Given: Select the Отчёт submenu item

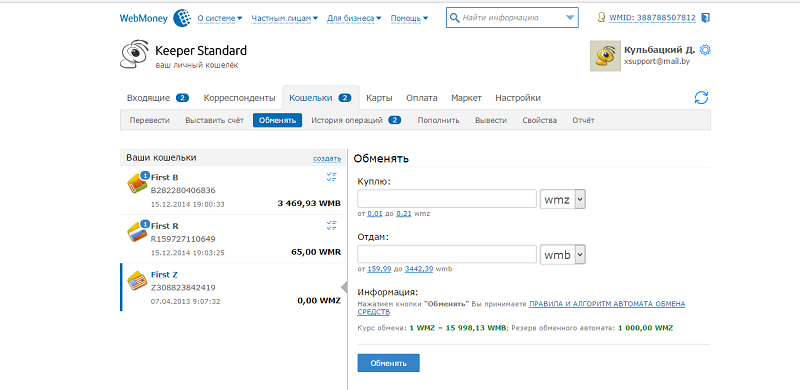Looking at the screenshot, I should coord(583,120).
